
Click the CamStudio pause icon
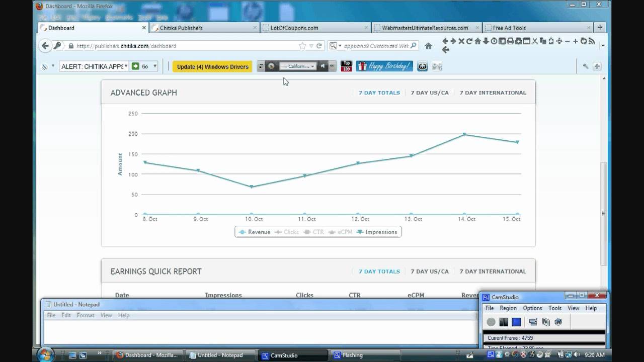(503, 322)
